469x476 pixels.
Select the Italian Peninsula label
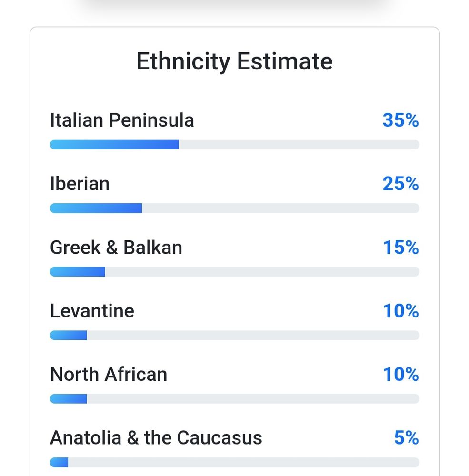tap(122, 120)
